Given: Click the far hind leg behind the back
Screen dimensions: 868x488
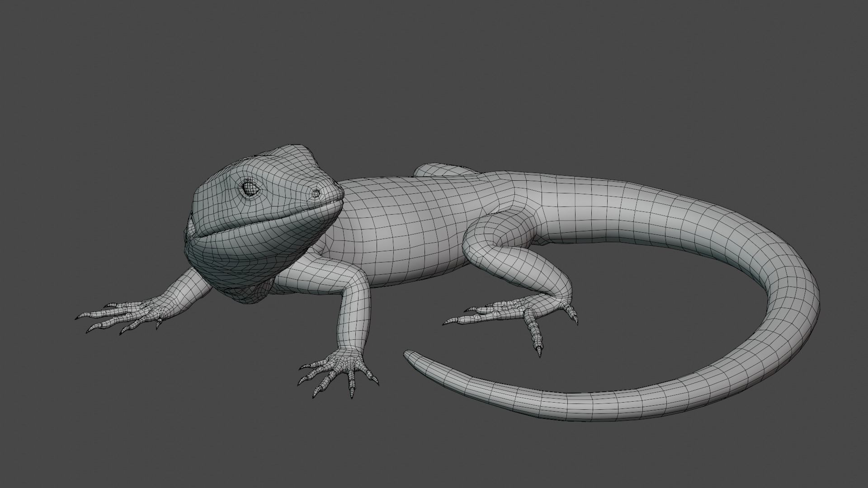Looking at the screenshot, I should point(441,170).
